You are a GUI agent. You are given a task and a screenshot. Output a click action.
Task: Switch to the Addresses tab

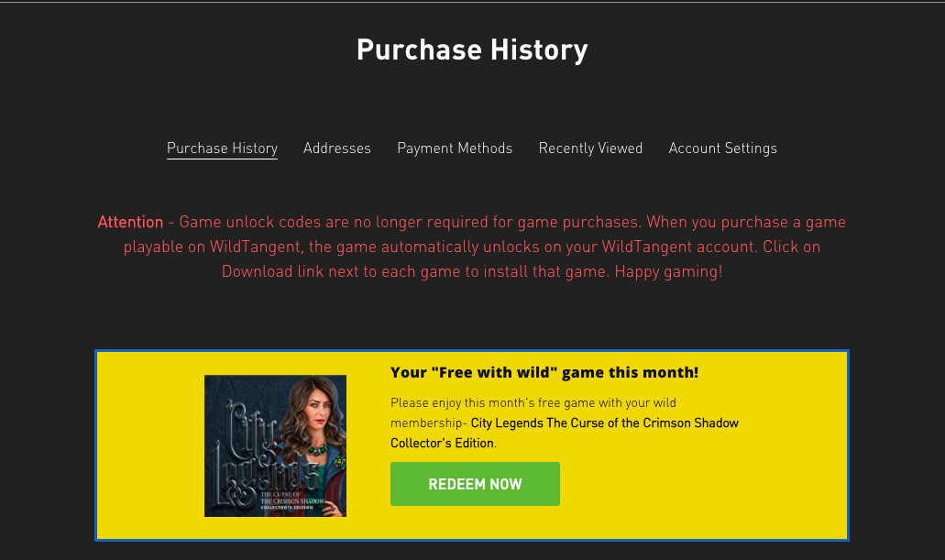[x=337, y=148]
